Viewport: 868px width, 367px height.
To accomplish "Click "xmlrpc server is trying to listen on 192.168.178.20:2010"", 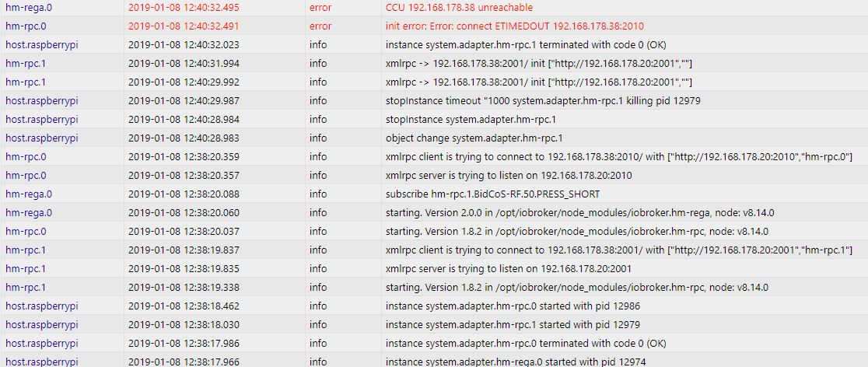I will pos(509,175).
